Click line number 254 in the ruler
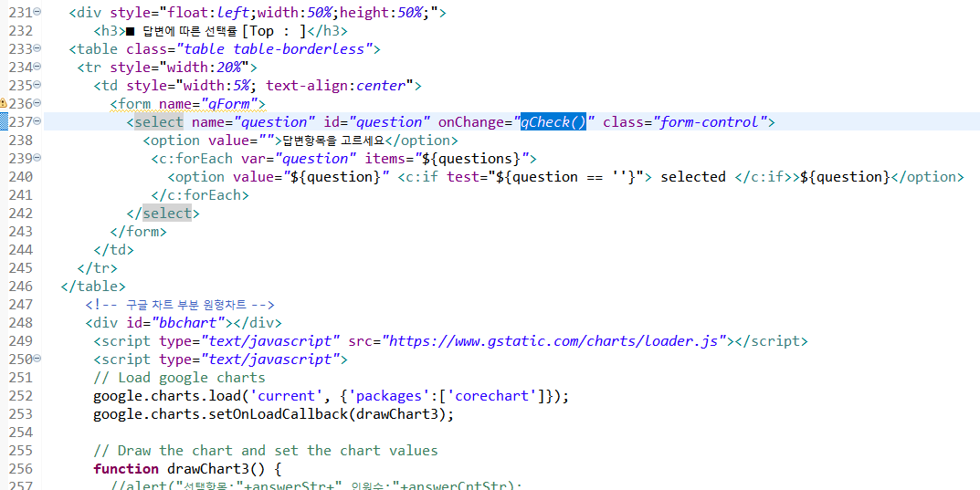The height and width of the screenshot is (490, 980). (21, 433)
